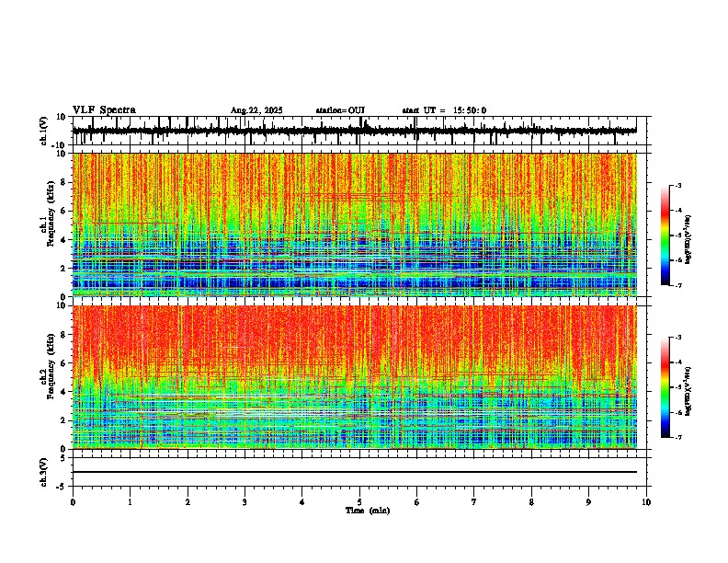Image resolution: width=728 pixels, height=563 pixels.
Task: Click the ch.1 spectrogram color scale bar
Action: coord(665,236)
